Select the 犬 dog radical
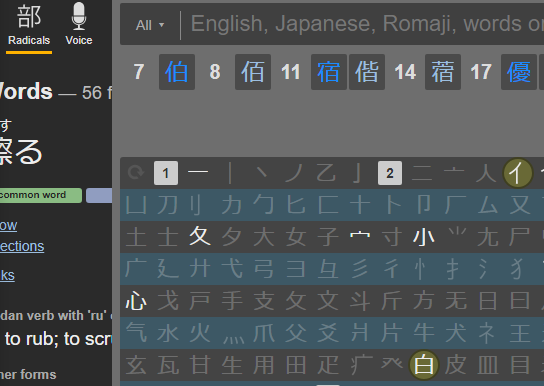The height and width of the screenshot is (386, 544). point(456,333)
